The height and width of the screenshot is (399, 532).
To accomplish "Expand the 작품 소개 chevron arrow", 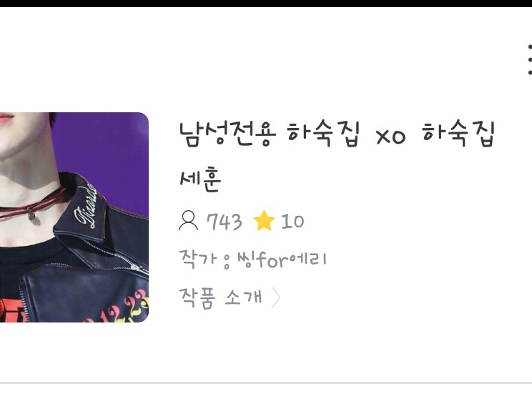I will (277, 297).
